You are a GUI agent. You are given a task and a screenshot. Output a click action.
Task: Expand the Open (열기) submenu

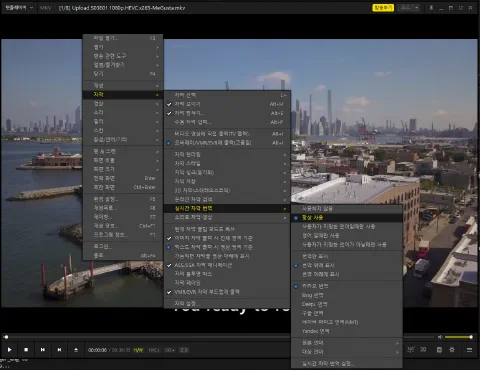tap(123, 47)
